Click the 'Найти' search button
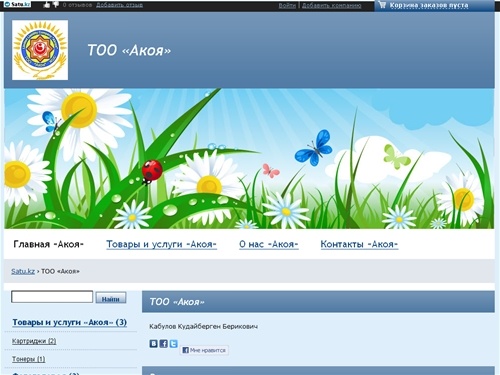The width and height of the screenshot is (500, 375). (111, 298)
